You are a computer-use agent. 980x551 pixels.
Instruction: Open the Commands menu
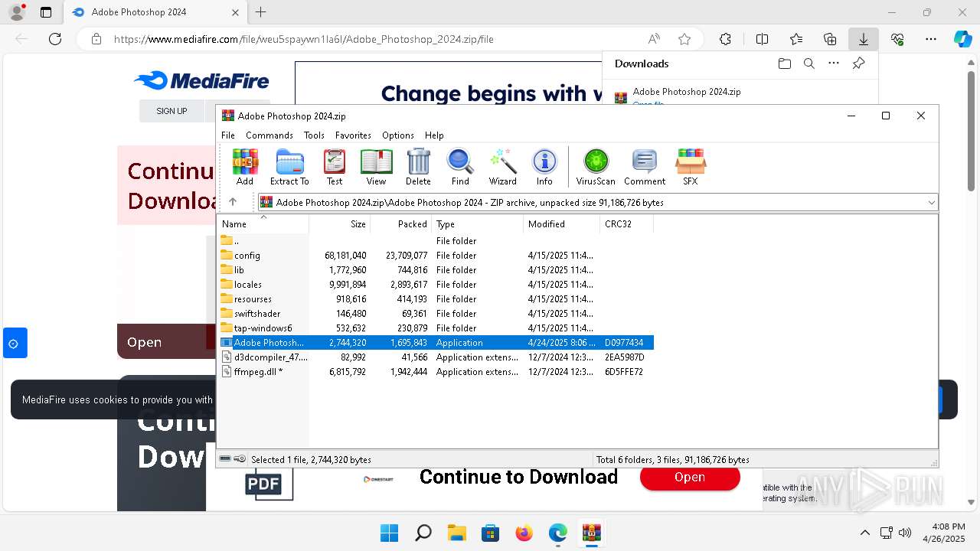(x=269, y=135)
